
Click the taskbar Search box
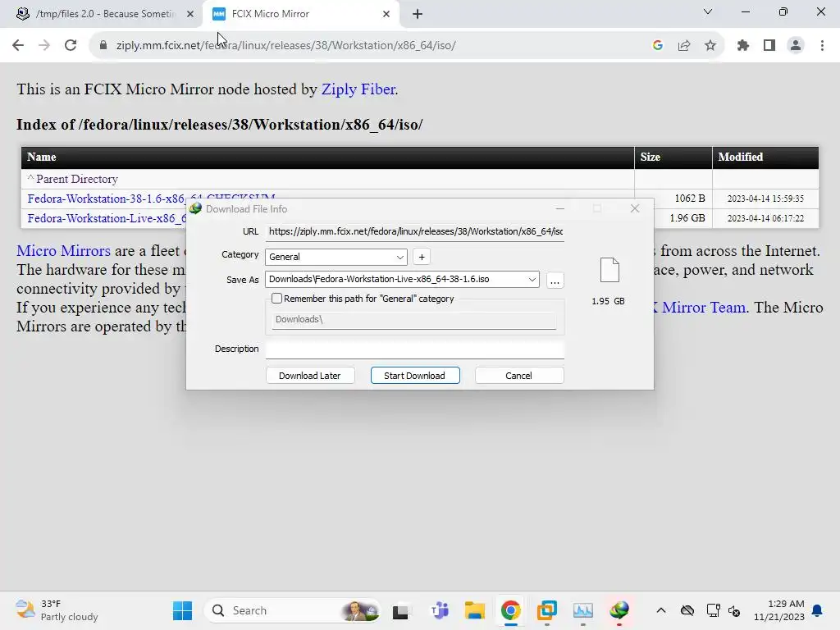(x=292, y=610)
